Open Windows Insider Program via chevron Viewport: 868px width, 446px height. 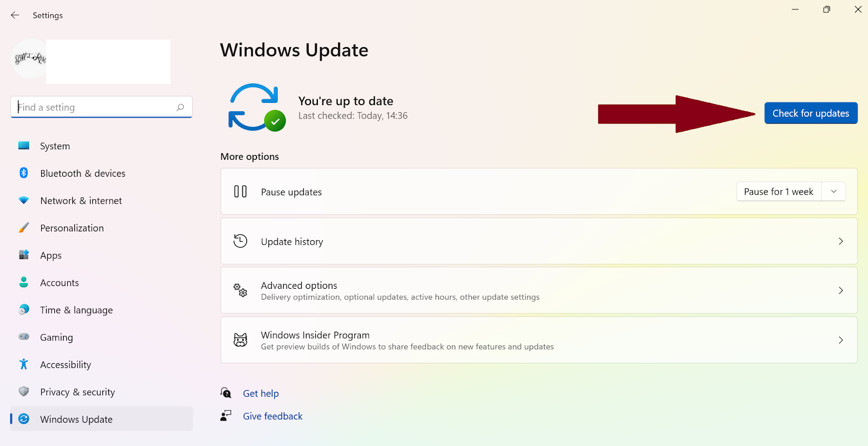pyautogui.click(x=840, y=340)
